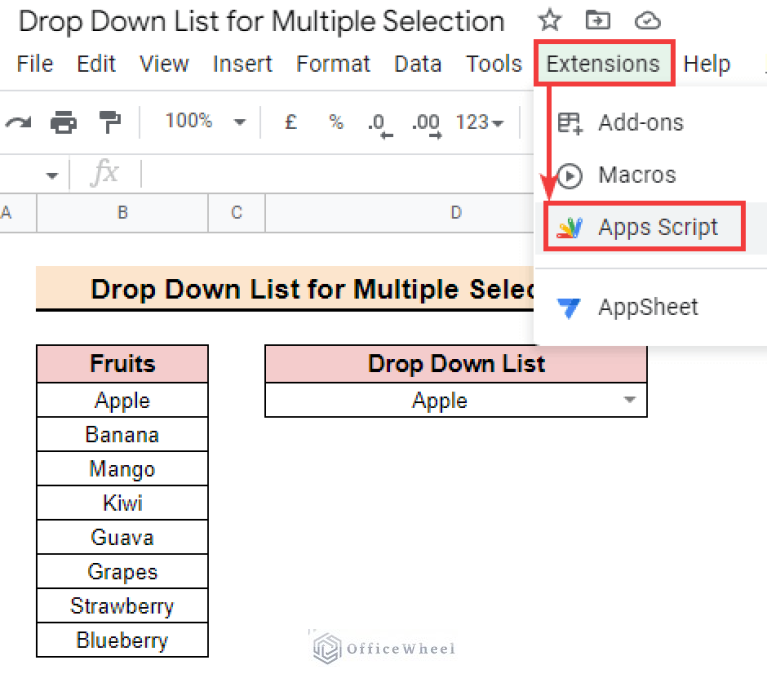Click the print icon
This screenshot has width=767, height=687.
coord(63,122)
